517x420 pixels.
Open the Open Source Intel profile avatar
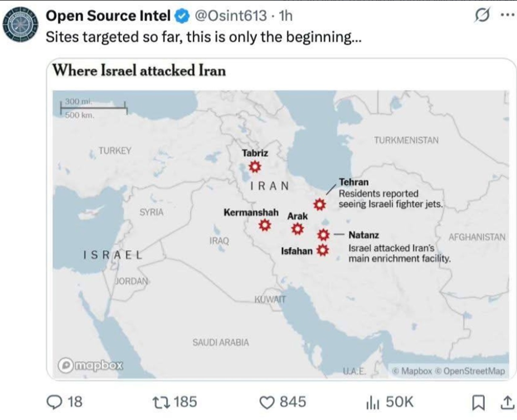(x=20, y=24)
